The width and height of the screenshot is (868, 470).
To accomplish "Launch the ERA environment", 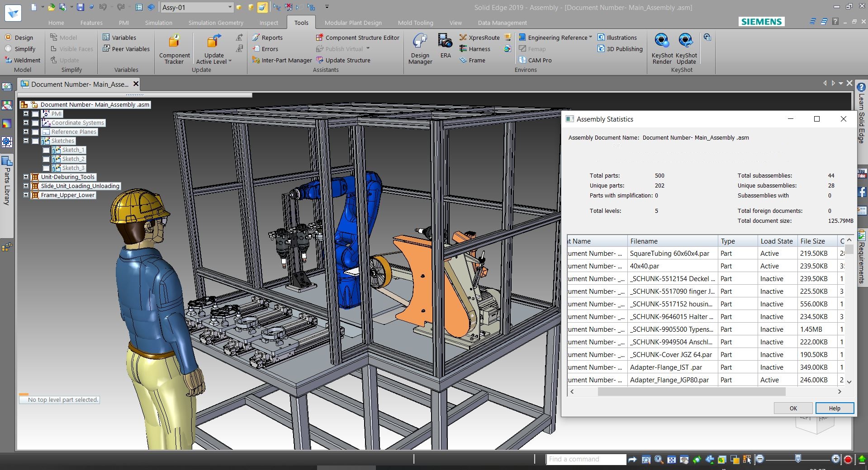I will 446,46.
